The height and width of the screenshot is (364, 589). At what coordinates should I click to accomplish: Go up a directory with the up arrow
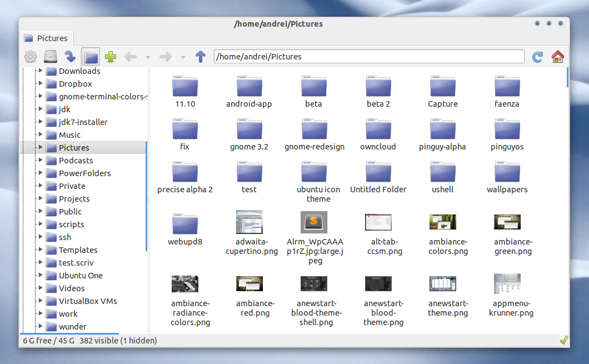201,56
